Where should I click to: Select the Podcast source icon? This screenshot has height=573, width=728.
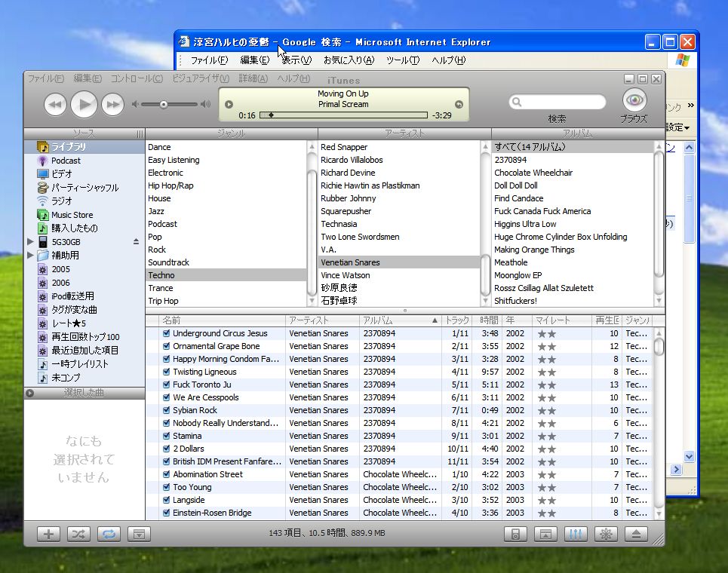(42, 161)
